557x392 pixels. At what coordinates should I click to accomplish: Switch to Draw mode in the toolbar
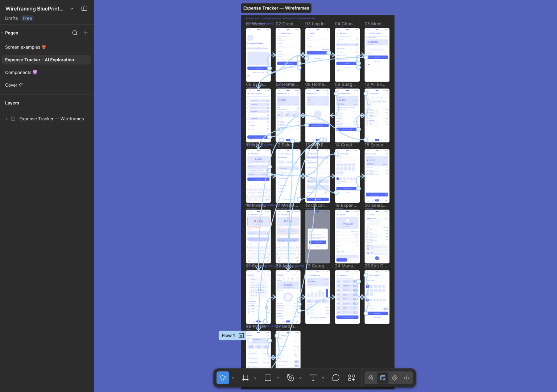click(x=371, y=378)
